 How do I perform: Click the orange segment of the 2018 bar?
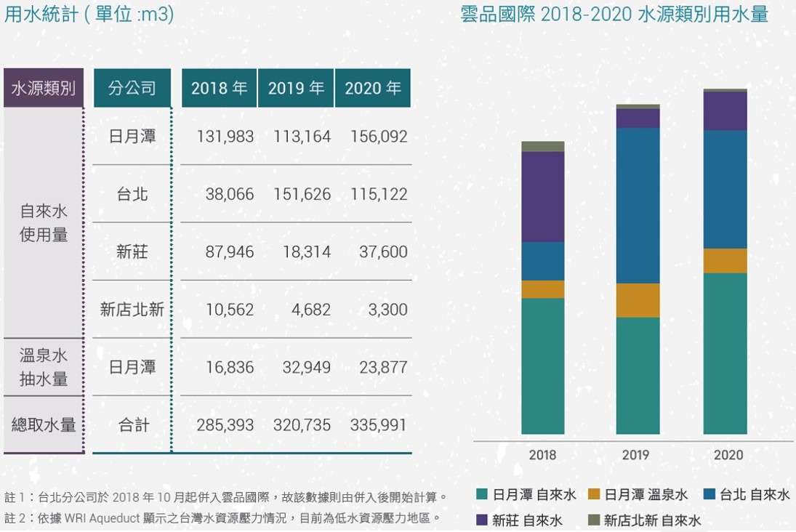point(543,289)
